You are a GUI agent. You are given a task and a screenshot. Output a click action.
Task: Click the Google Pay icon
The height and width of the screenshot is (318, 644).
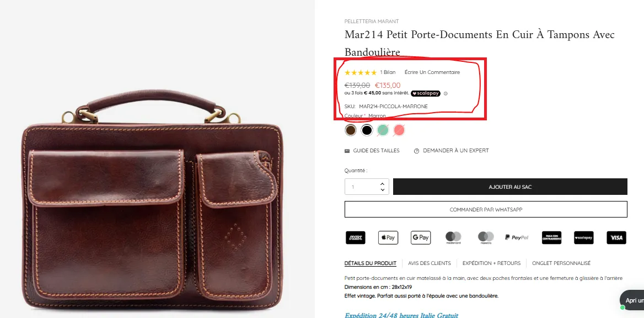[x=421, y=237]
